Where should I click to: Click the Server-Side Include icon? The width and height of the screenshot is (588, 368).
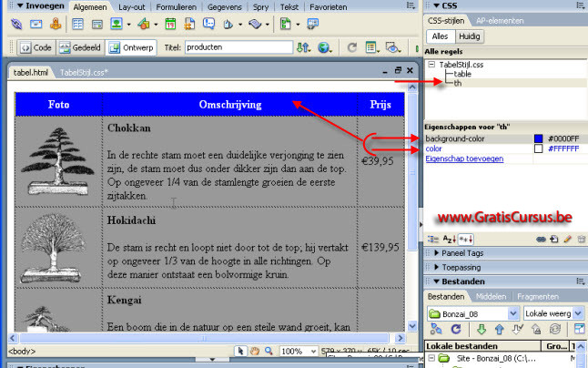pos(189,25)
